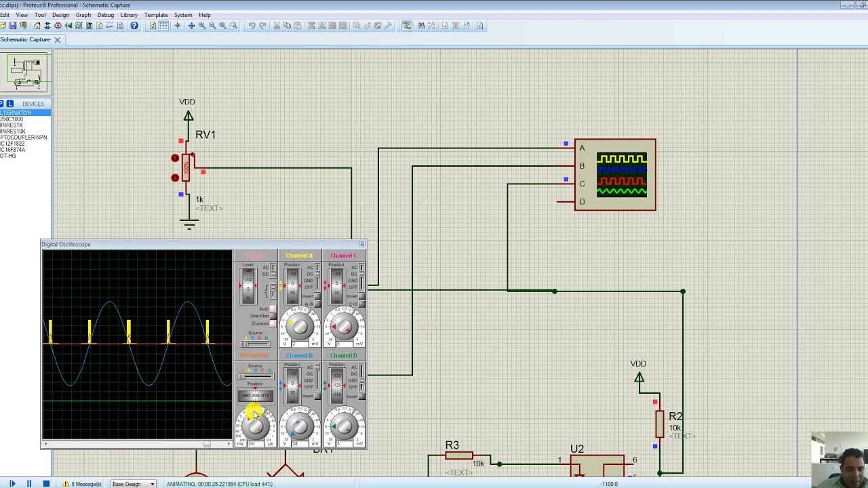The height and width of the screenshot is (488, 868).
Task: Open the Library menu
Action: pyautogui.click(x=129, y=15)
